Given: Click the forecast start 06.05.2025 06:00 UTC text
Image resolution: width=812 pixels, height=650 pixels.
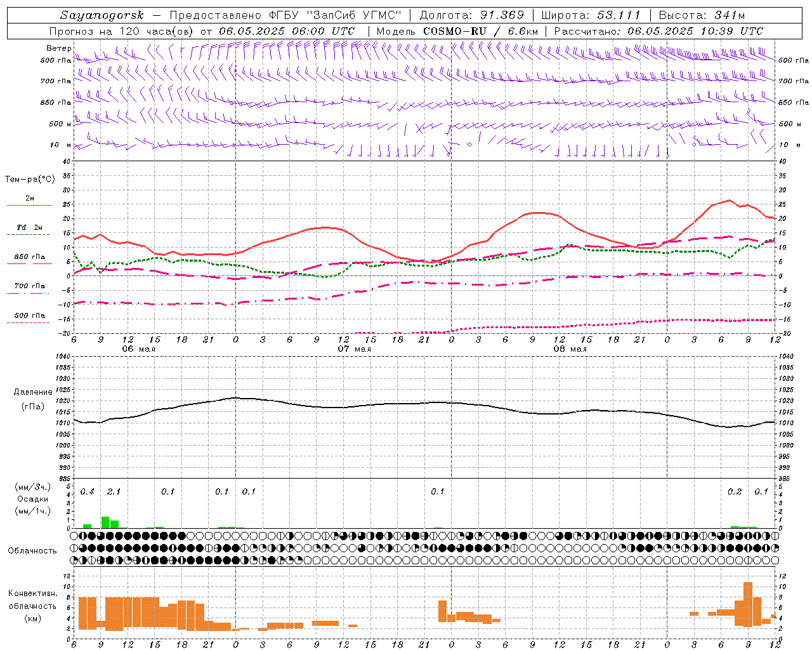Looking at the screenshot, I should 287,31.
